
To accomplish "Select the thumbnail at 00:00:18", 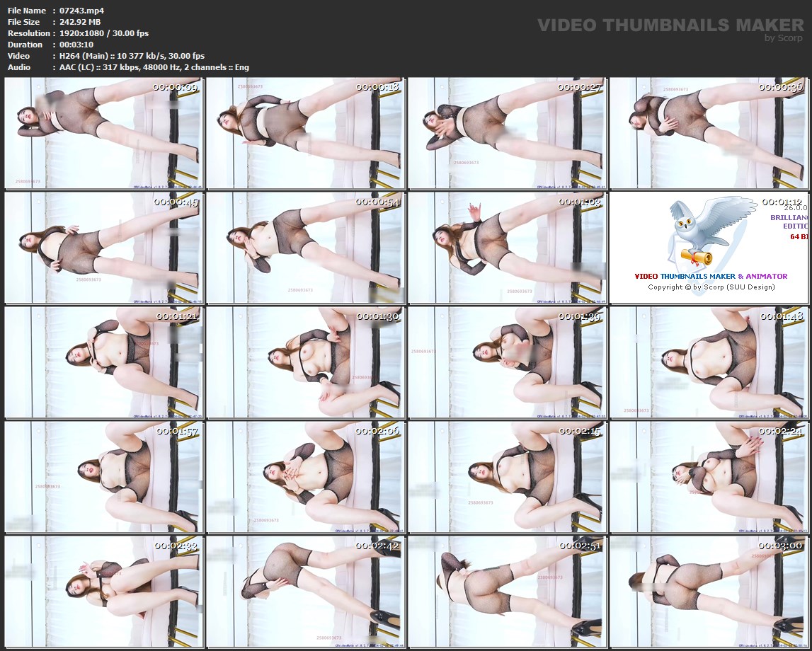I will [x=305, y=133].
